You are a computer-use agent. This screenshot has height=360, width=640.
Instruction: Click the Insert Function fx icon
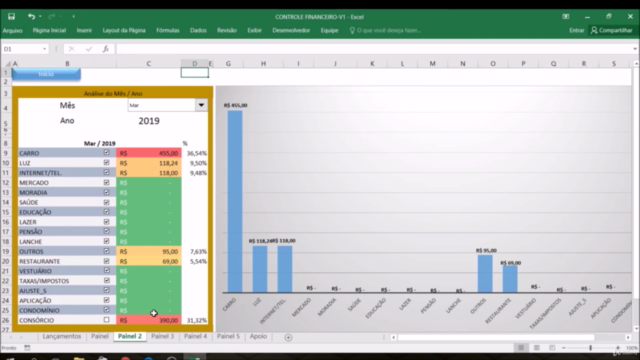click(x=105, y=49)
